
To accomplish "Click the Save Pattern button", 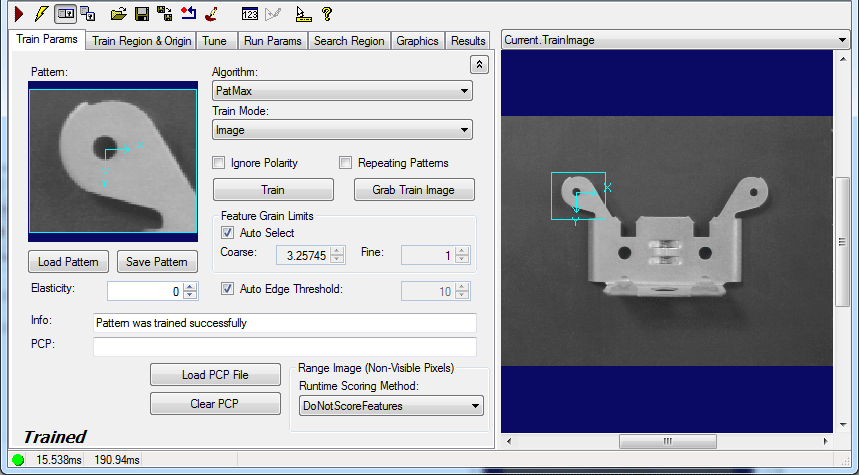I will coord(157,262).
